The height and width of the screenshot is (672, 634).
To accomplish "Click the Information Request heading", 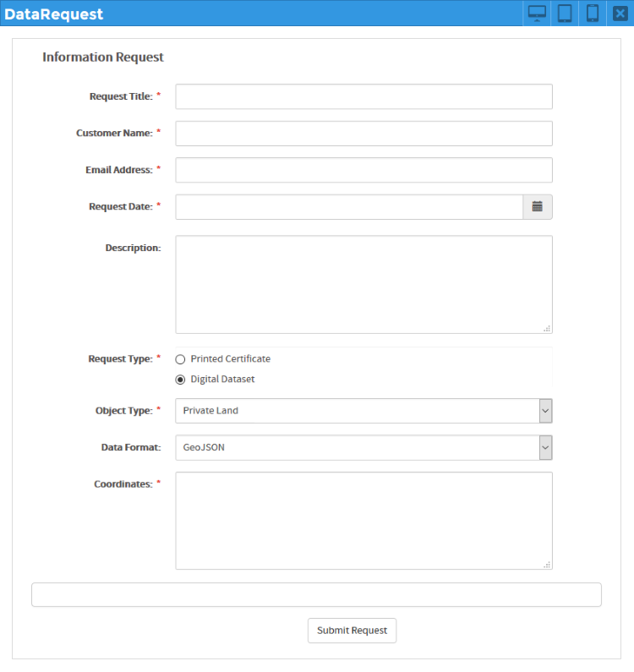I will point(103,57).
